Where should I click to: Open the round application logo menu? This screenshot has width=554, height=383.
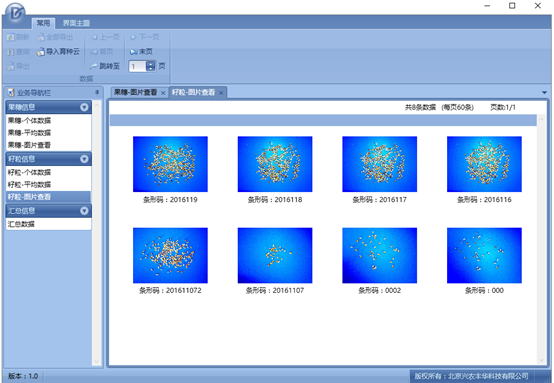(15, 13)
